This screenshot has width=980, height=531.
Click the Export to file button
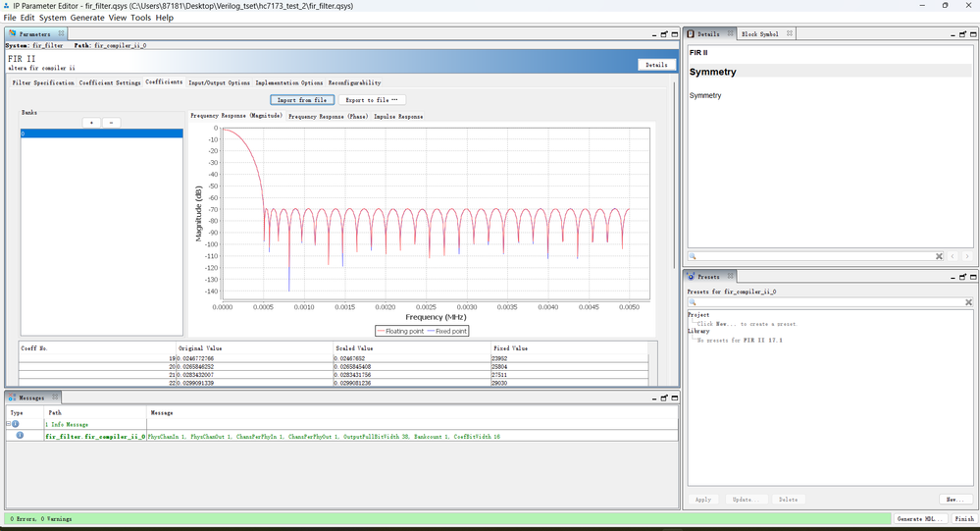[372, 100]
